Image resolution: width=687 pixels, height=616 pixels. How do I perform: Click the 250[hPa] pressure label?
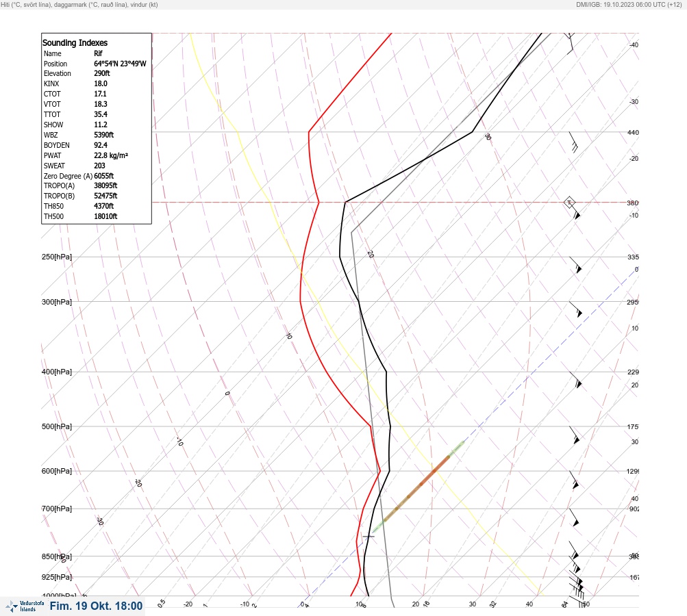57,257
